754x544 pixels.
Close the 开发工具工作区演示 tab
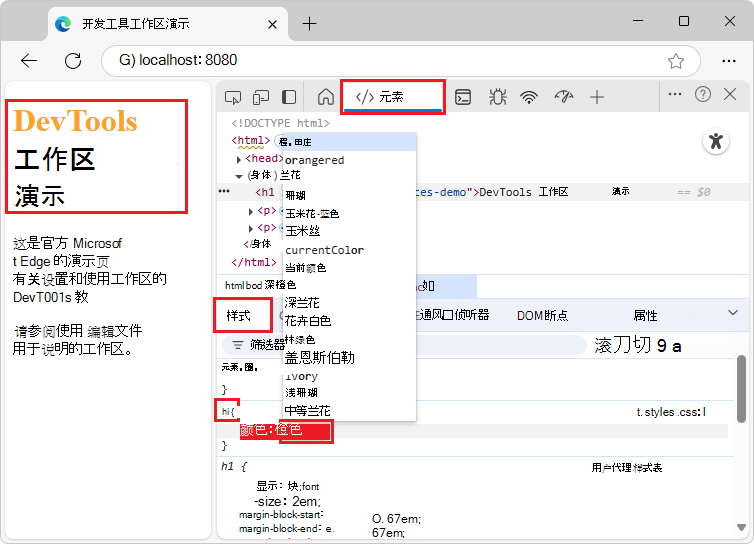point(272,24)
